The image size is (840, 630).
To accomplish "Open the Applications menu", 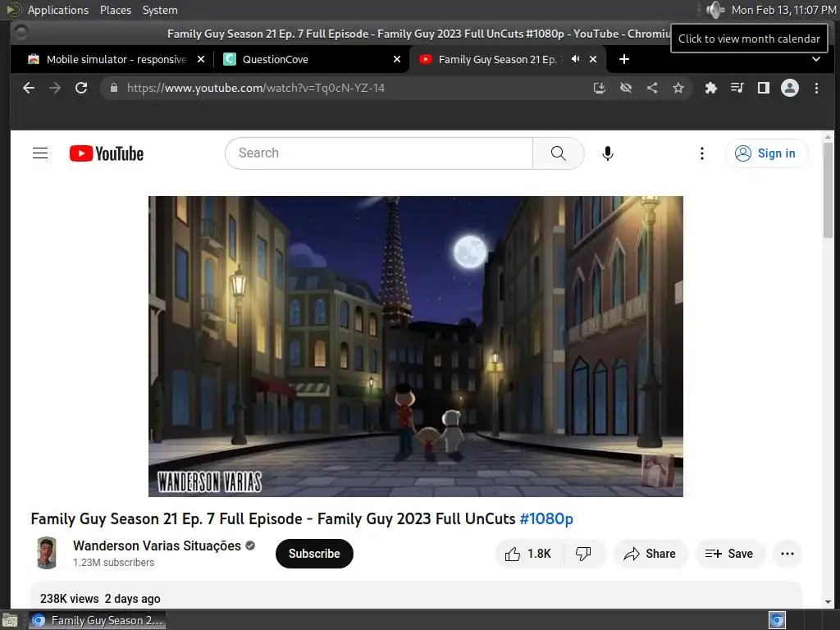I will [58, 10].
